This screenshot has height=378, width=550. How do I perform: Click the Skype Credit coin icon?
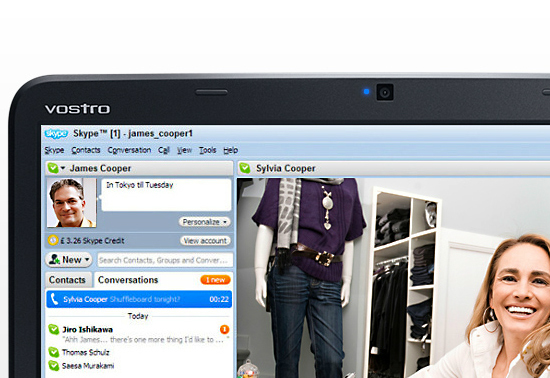coord(53,240)
